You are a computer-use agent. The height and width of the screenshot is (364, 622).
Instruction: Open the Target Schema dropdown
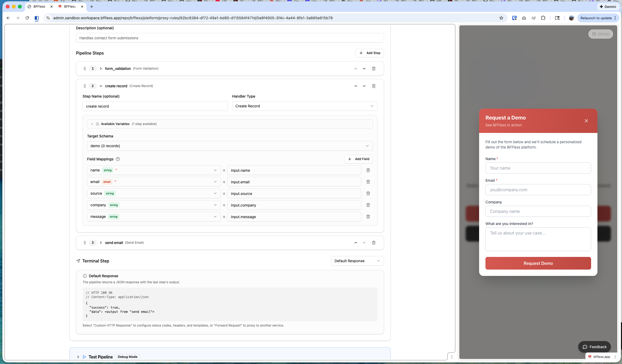point(230,146)
